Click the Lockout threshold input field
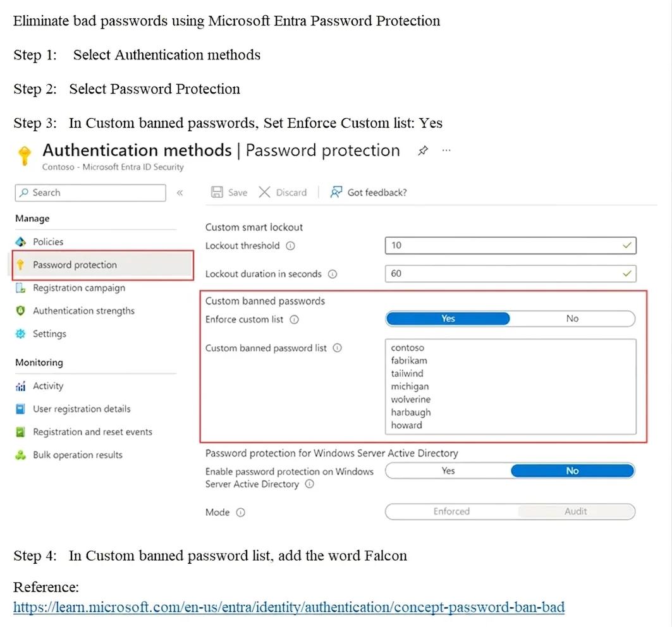 point(510,246)
